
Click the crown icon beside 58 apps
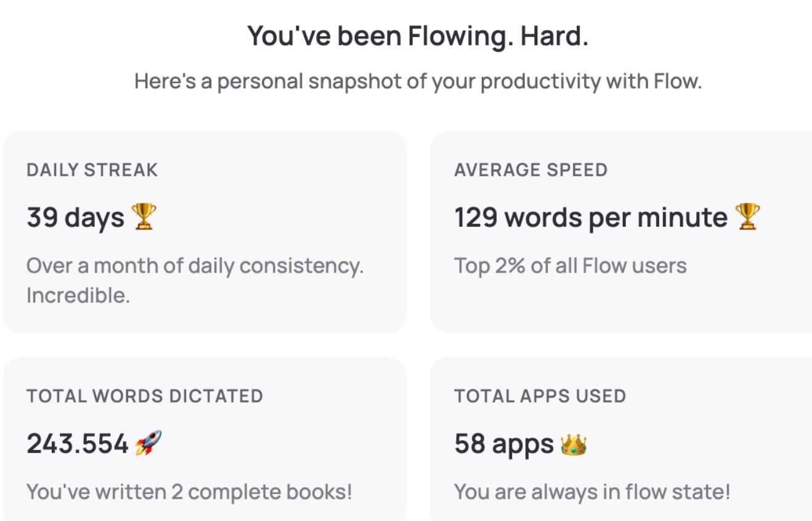coord(573,444)
